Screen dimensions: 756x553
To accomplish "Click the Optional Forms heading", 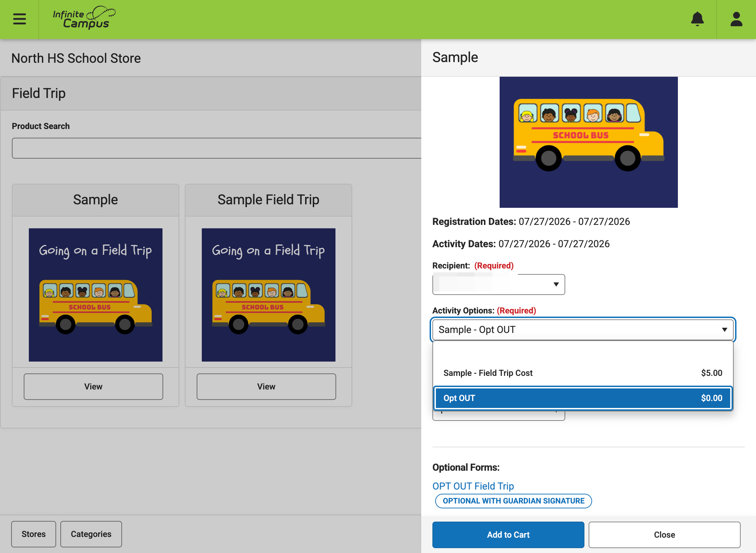I will point(466,467).
